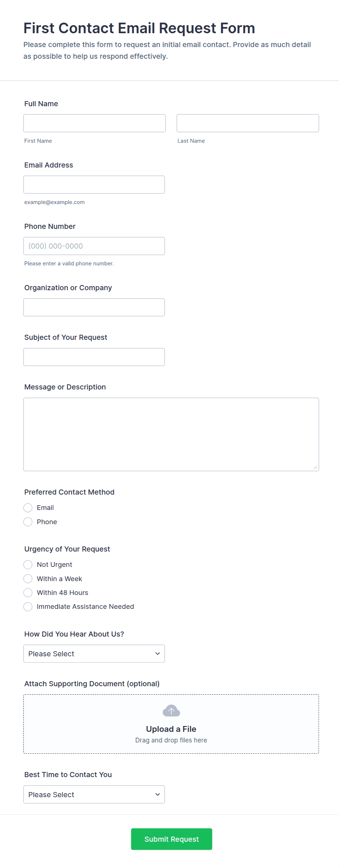Click the Email Address input box
Viewport: 339px width, 868px height.
pyautogui.click(x=94, y=185)
